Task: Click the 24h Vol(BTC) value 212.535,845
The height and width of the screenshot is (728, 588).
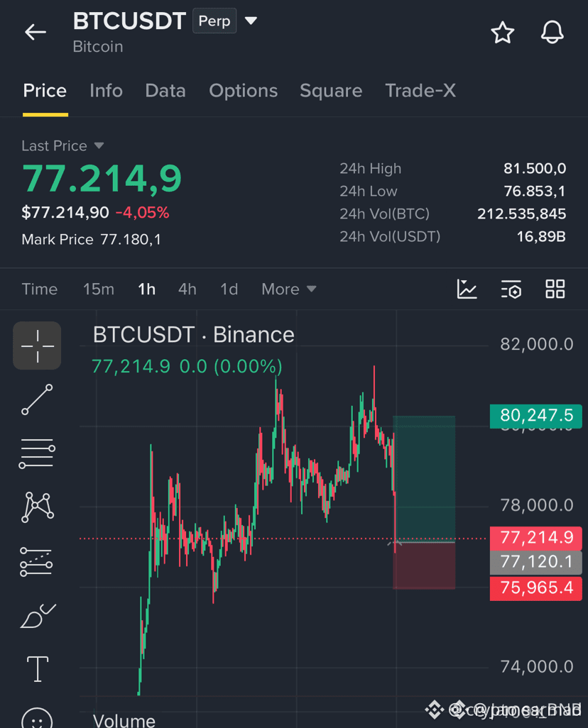Action: 521,214
